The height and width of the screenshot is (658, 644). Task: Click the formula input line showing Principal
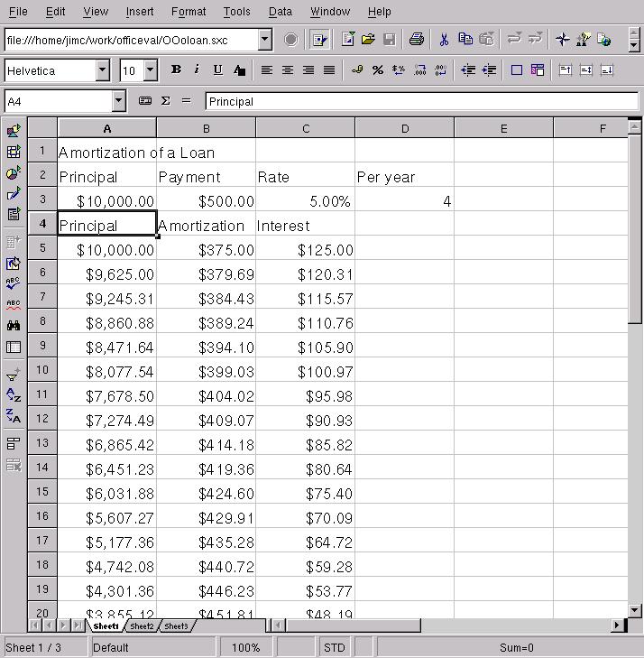point(415,101)
